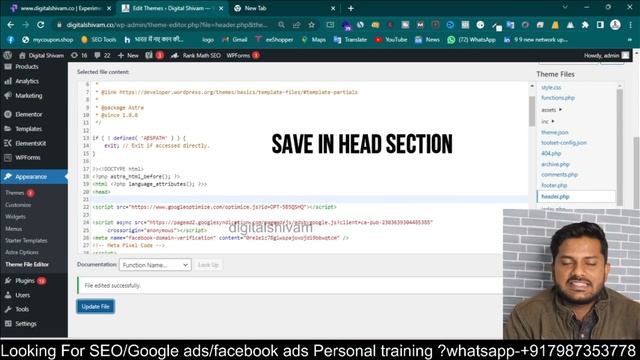The width and height of the screenshot is (640, 360).
Task: Open Users in the sidebar
Action: 22,295
